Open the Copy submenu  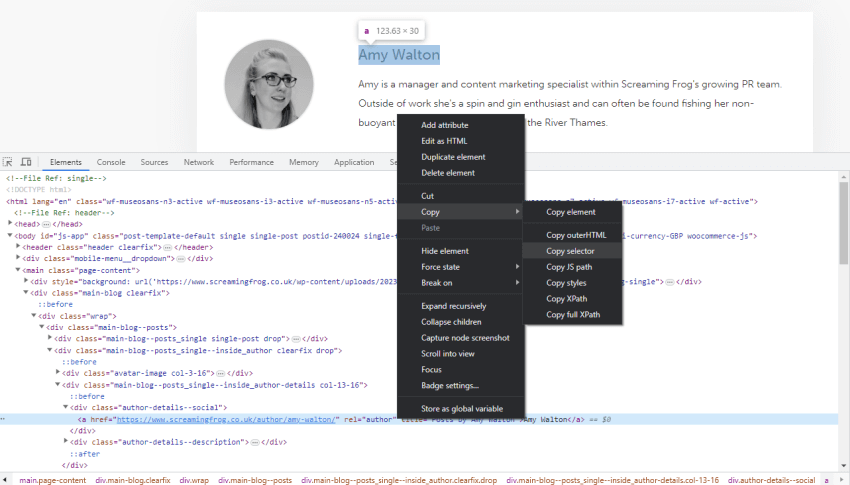pos(461,212)
